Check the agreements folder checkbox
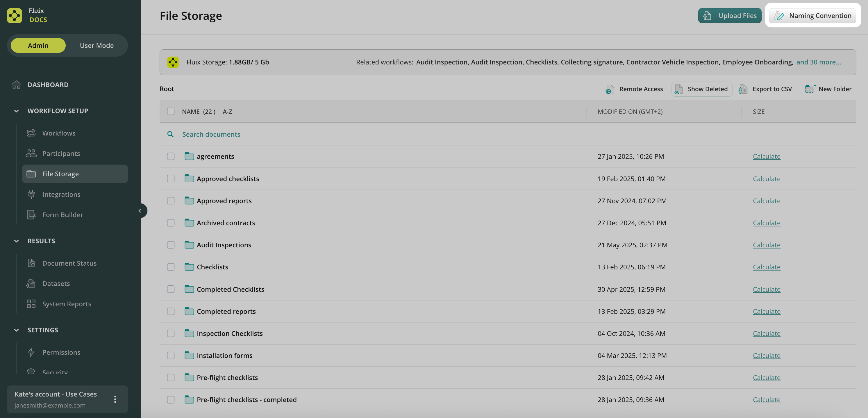 point(171,156)
